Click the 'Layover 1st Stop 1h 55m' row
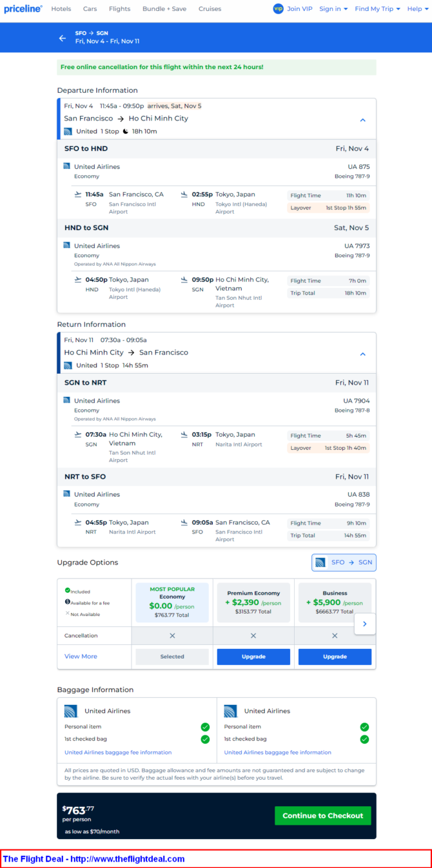 pos(328,208)
